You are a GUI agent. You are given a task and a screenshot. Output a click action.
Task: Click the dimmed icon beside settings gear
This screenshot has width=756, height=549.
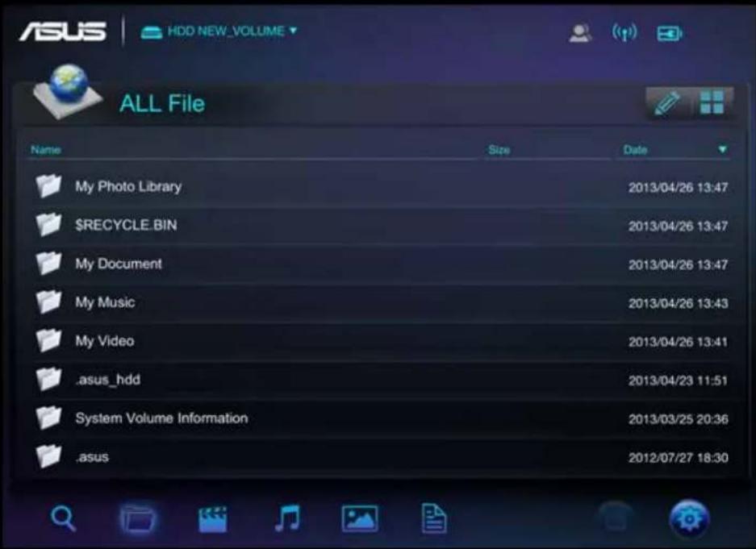(x=616, y=518)
